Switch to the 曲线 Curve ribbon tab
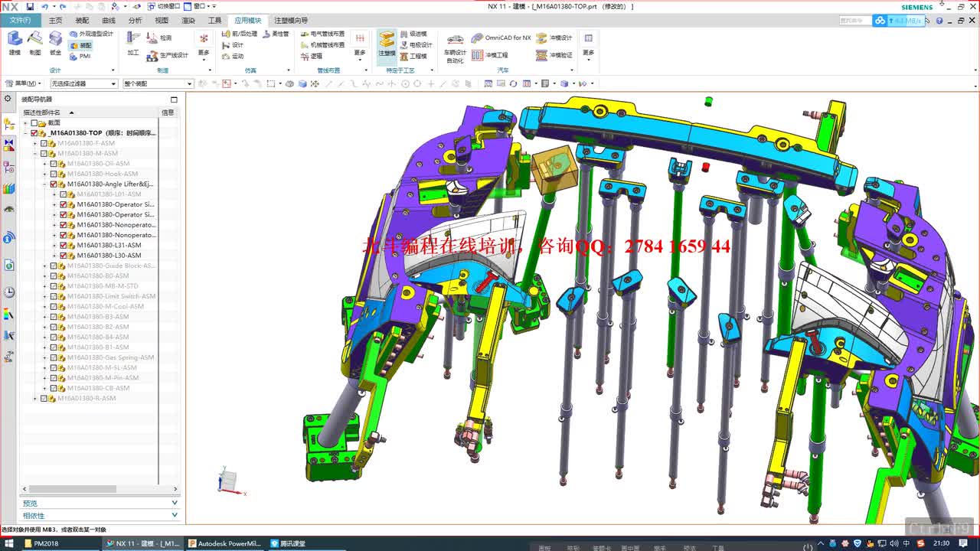The height and width of the screenshot is (551, 980). (x=109, y=21)
